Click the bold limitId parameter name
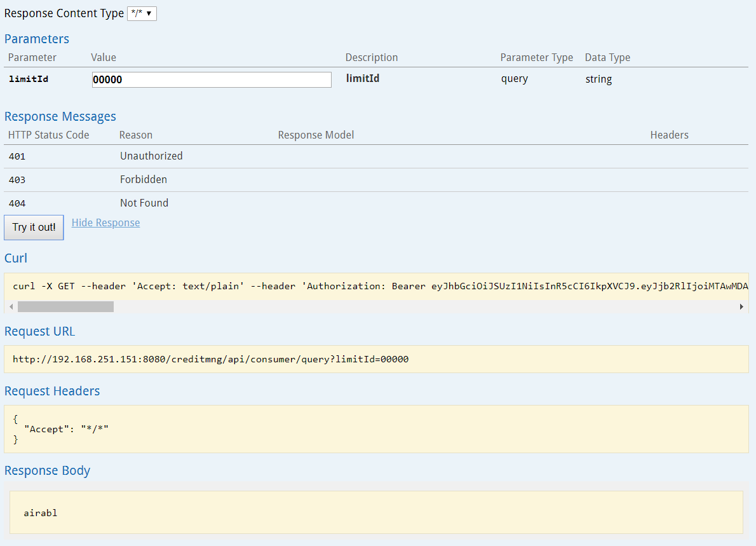Image resolution: width=756 pixels, height=546 pixels. click(x=29, y=79)
